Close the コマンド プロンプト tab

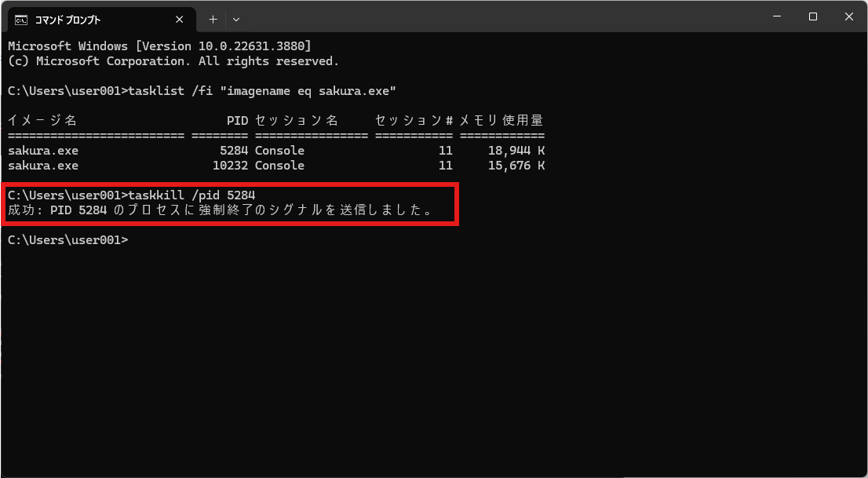click(179, 20)
